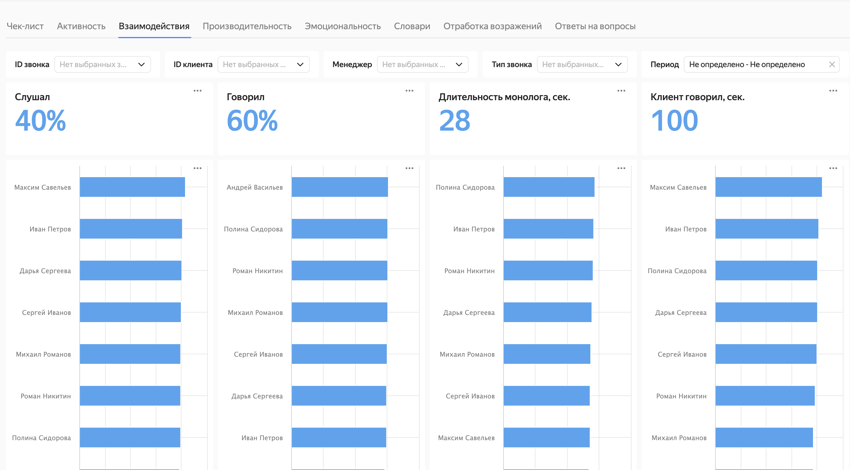The image size is (850, 470).
Task: Open the Ответы на вопросы tab
Action: (x=595, y=26)
